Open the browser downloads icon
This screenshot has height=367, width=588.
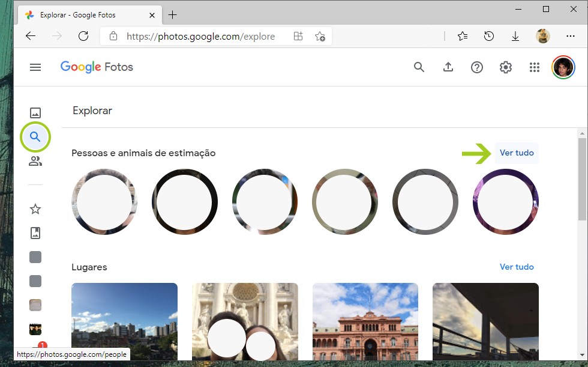point(515,36)
